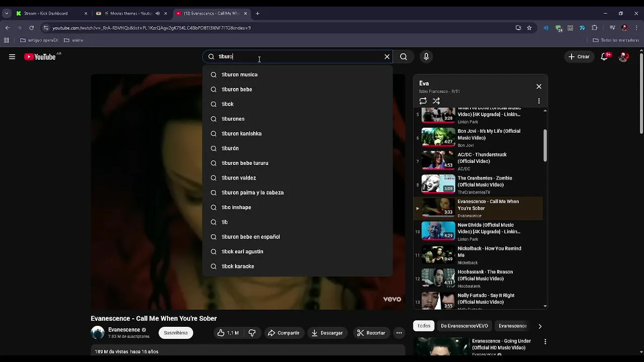The image size is (644, 362).
Task: Select the Evanescence filter chip
Action: (512, 326)
